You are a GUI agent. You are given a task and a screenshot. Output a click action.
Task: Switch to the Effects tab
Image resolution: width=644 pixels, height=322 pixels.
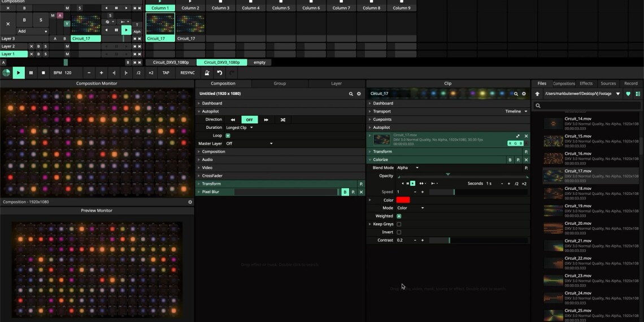coord(586,84)
